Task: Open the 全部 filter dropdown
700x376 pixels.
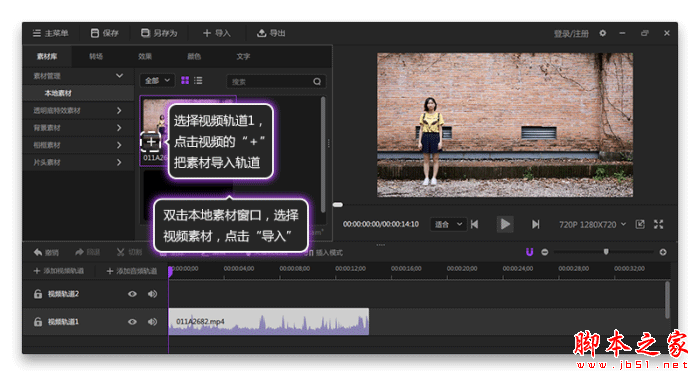Action: tap(157, 81)
